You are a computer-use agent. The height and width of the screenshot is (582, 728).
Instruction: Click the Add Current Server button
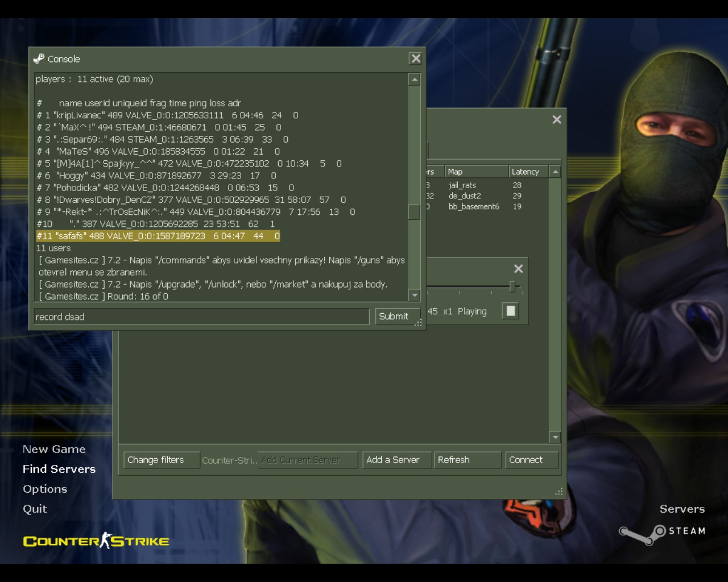(308, 460)
